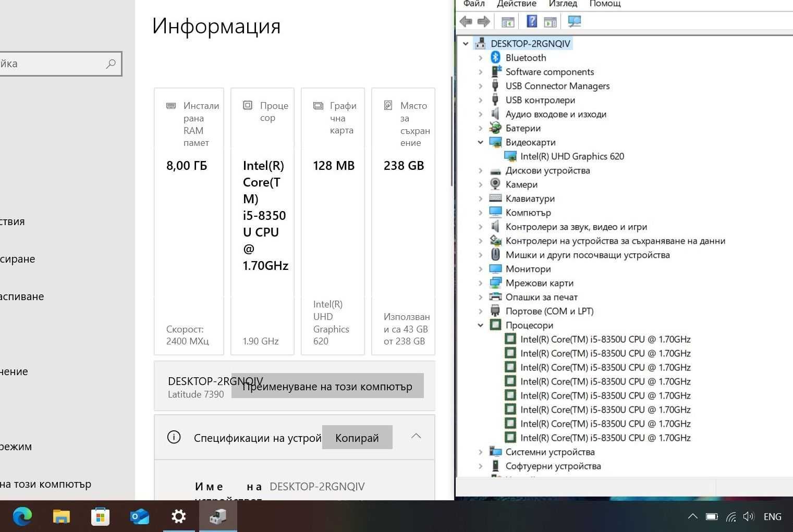Viewport: 793px width, 532px height.
Task: Click the volume speaker tray icon
Action: click(x=749, y=516)
